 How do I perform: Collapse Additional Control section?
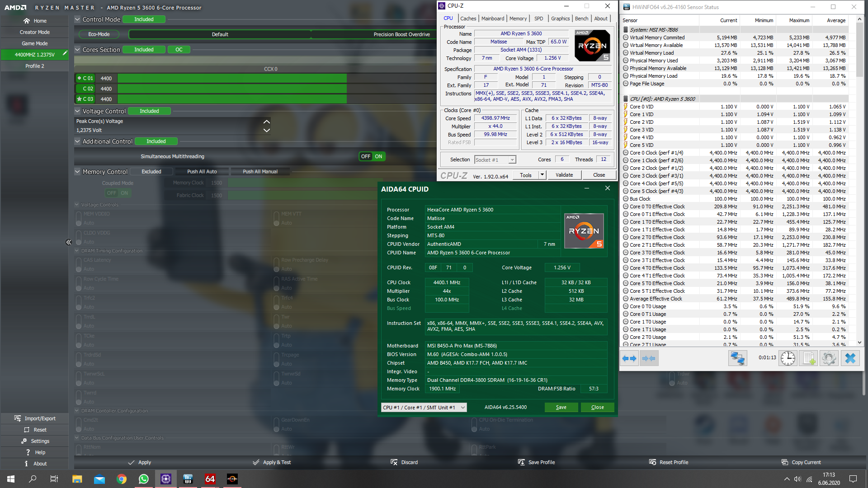(x=77, y=141)
